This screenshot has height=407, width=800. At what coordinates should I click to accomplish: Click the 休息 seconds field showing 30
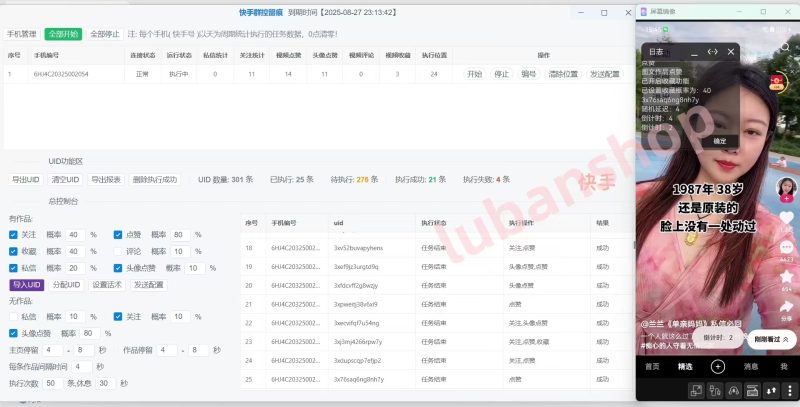click(x=106, y=383)
